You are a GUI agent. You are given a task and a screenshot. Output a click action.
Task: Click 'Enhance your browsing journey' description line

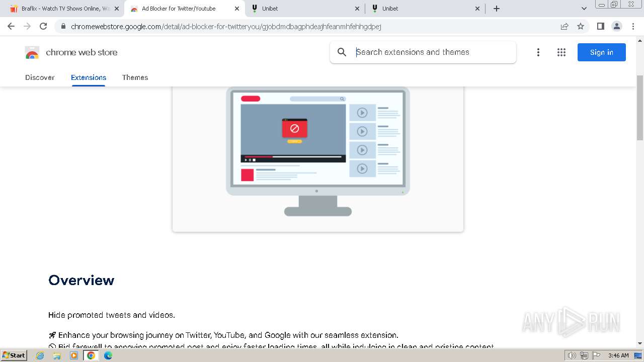pyautogui.click(x=223, y=335)
